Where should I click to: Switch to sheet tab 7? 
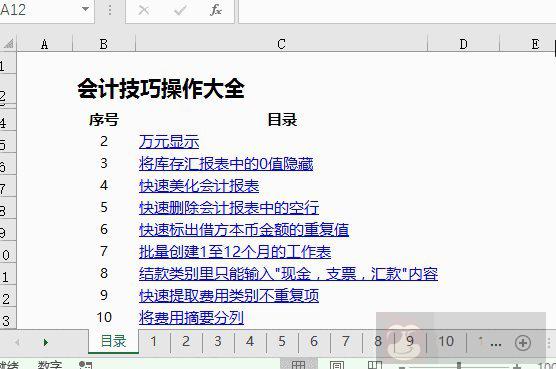click(346, 341)
